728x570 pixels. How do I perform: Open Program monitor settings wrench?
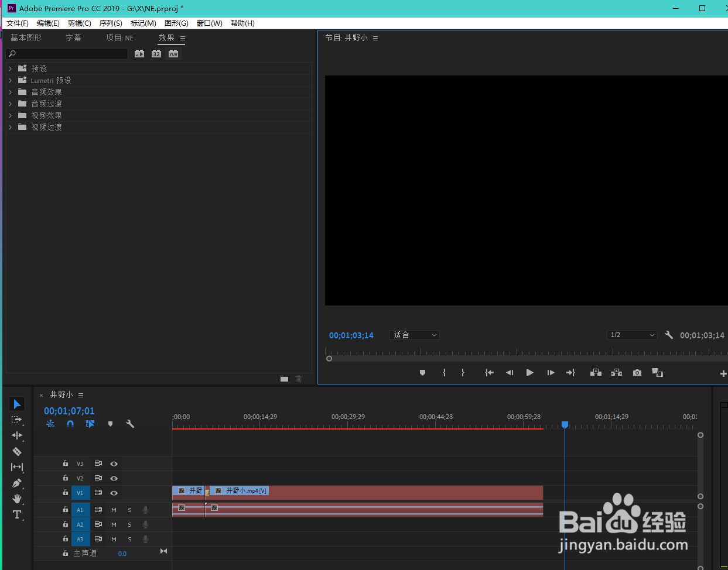[x=669, y=335]
